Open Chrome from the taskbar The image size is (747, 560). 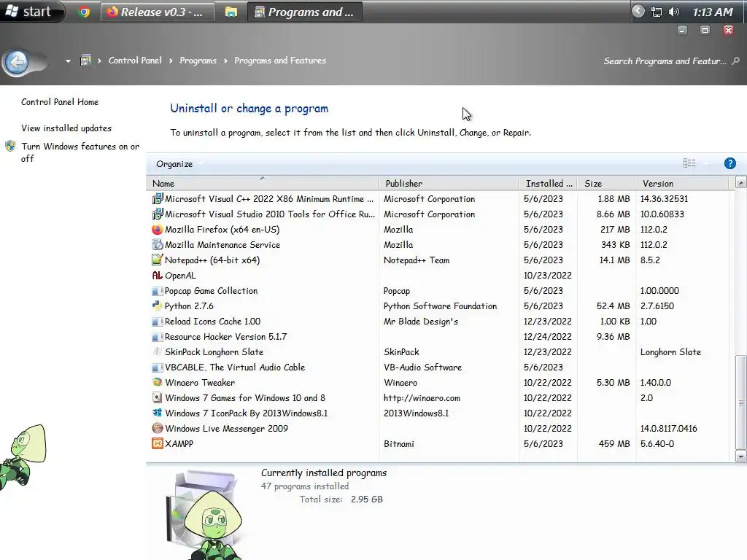(x=85, y=12)
